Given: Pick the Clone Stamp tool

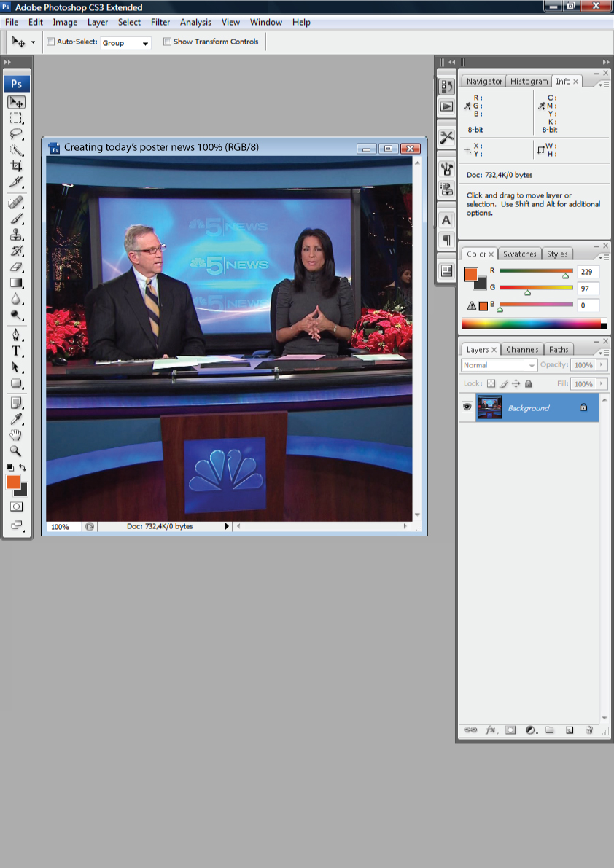Looking at the screenshot, I should point(16,235).
